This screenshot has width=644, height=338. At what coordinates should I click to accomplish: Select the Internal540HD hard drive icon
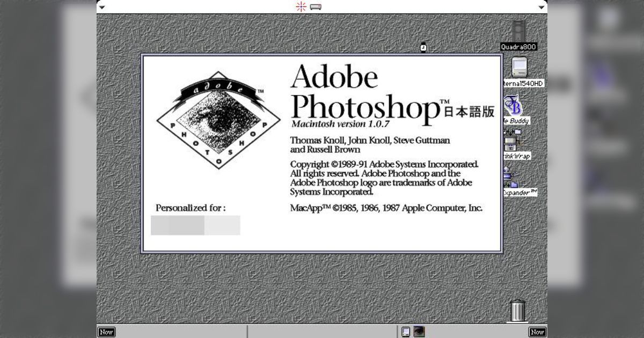point(519,68)
